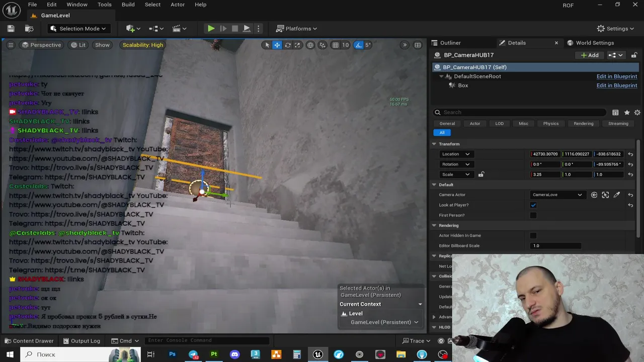644x362 pixels.
Task: Open the Actor menu
Action: point(178,5)
